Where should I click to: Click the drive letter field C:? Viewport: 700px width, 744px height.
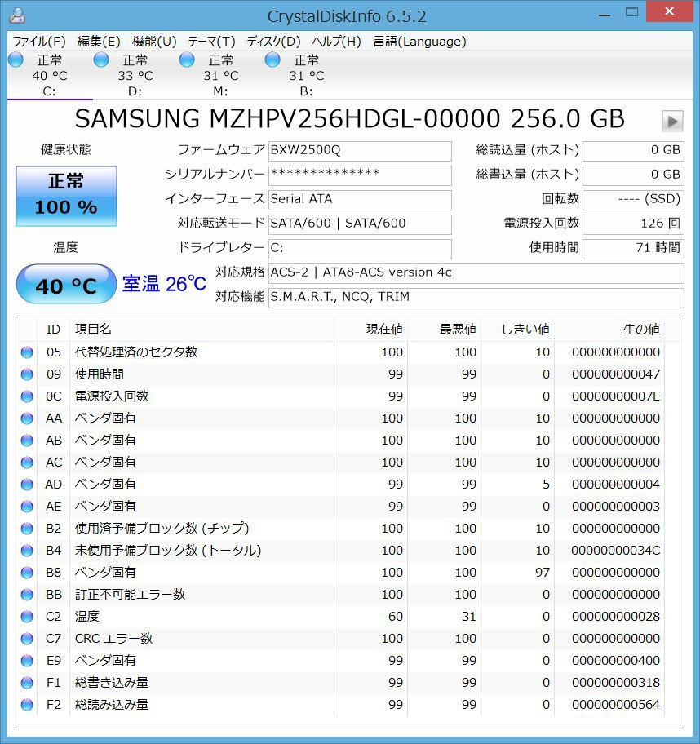coord(360,249)
